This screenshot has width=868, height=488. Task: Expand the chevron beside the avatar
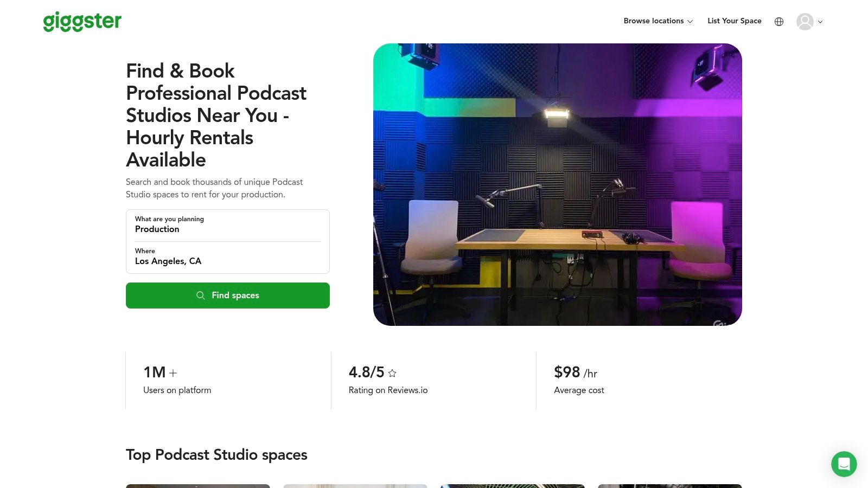(820, 22)
